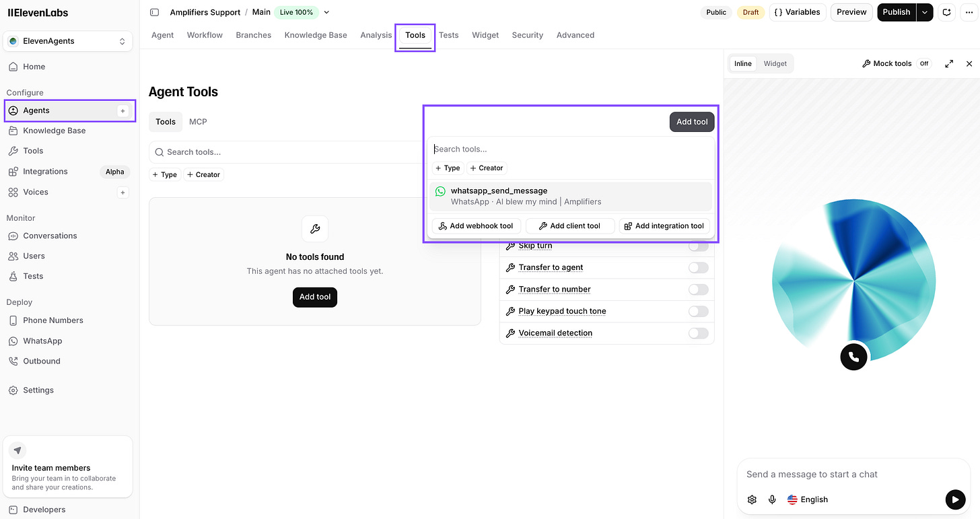Click the history refresh icon beside Publish
The height and width of the screenshot is (519, 980).
[x=947, y=12]
